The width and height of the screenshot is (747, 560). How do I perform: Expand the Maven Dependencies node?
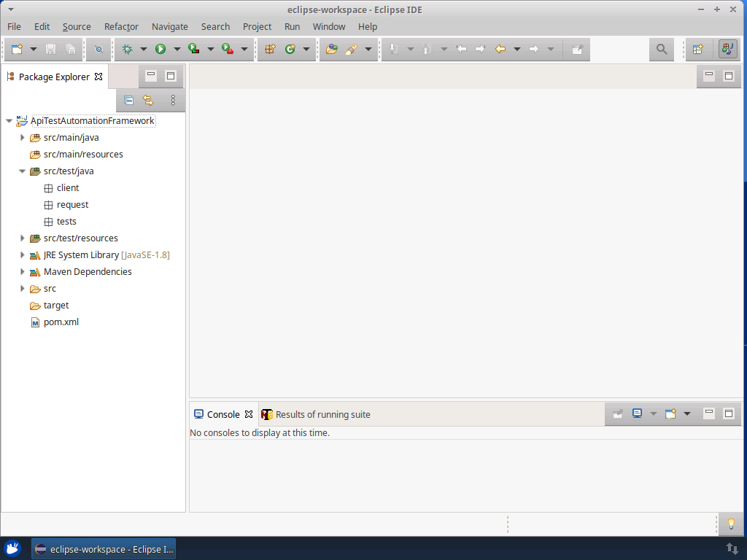[x=22, y=271]
